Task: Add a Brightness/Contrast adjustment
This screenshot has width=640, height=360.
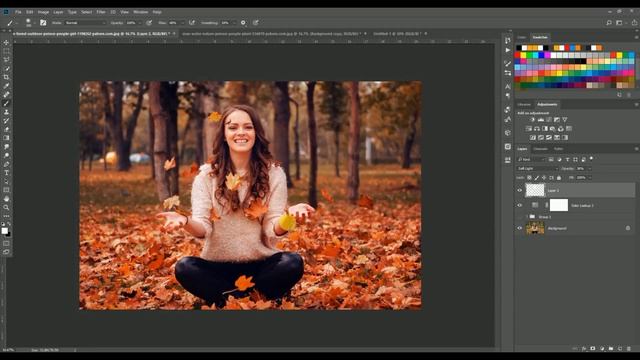Action: (x=533, y=120)
